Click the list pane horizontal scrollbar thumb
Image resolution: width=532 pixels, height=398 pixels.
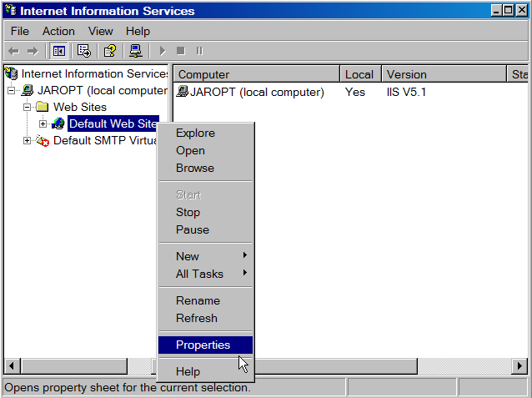[336, 366]
